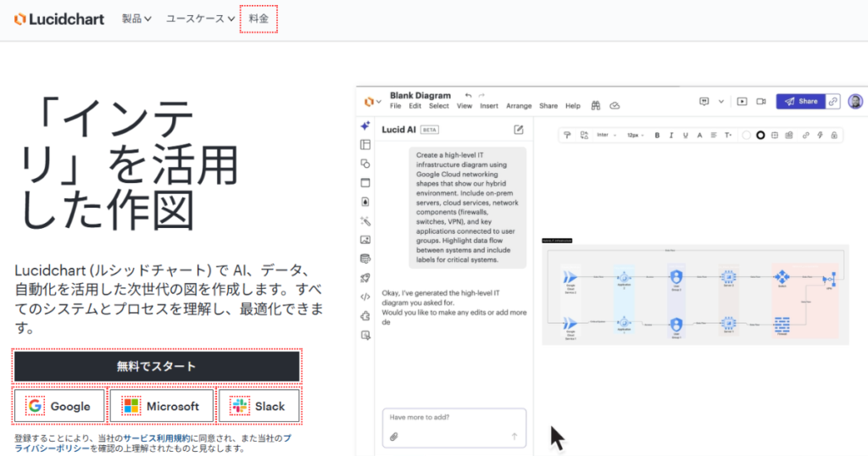868x456 pixels.
Task: Click the redo arrow beside Blank Diagram
Action: click(x=481, y=95)
